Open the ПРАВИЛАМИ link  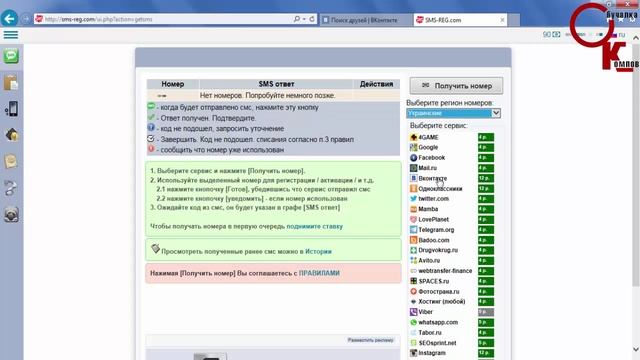point(319,273)
